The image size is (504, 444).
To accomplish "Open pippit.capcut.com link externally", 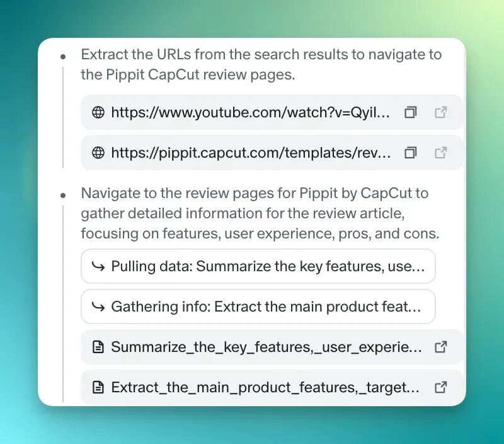I will pos(441,153).
